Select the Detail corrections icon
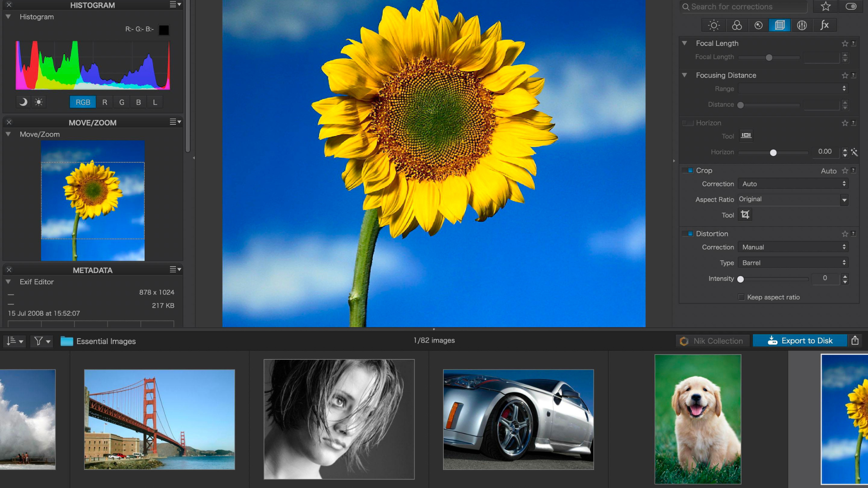868x488 pixels. point(758,25)
